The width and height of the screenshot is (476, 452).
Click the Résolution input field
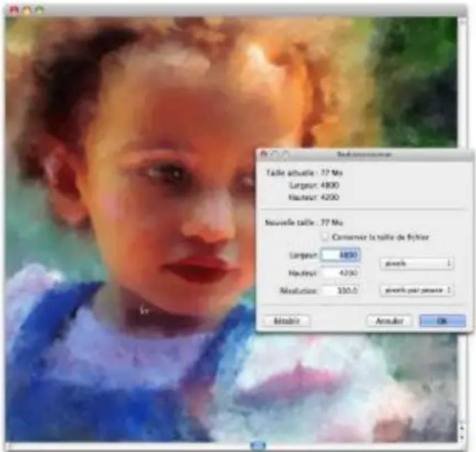click(x=340, y=291)
